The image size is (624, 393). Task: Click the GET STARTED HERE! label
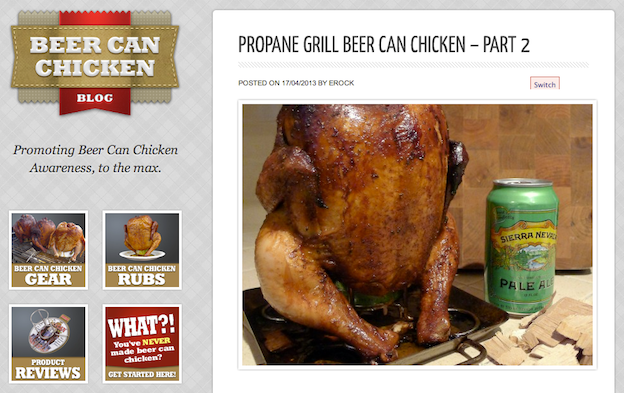pyautogui.click(x=142, y=374)
